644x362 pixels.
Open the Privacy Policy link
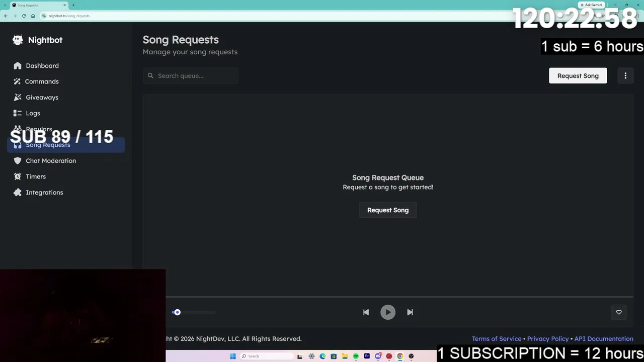tap(548, 339)
